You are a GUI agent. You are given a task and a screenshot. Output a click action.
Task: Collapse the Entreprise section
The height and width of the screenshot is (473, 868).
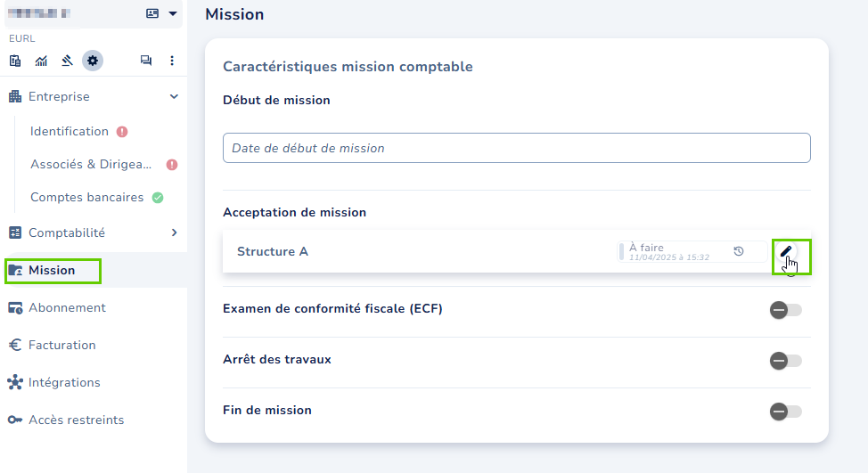click(174, 96)
